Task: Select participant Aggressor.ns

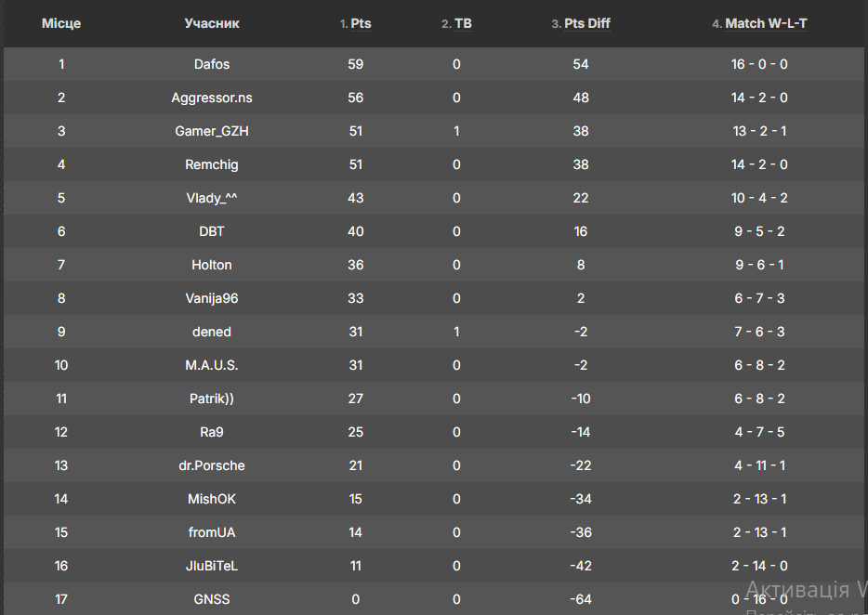Action: click(212, 98)
